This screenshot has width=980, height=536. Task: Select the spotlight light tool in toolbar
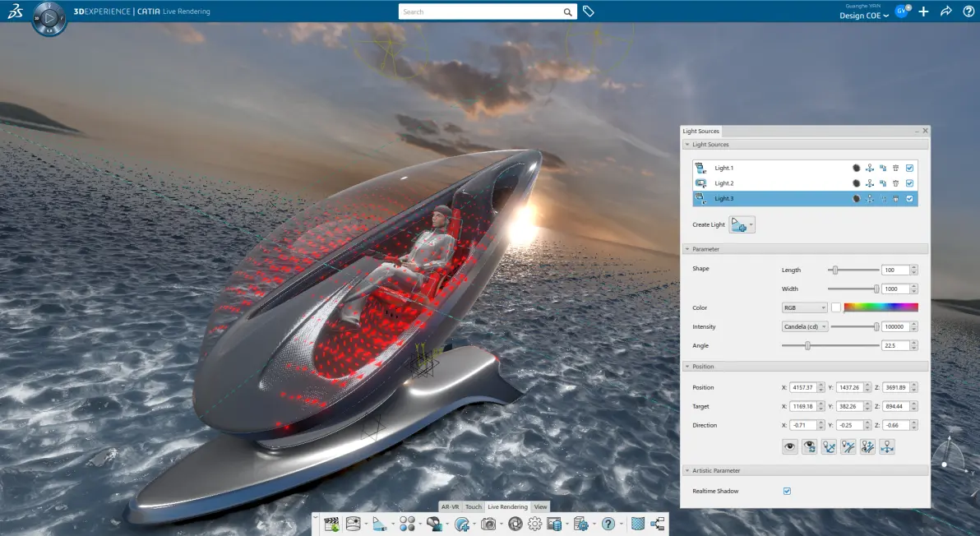coord(379,524)
